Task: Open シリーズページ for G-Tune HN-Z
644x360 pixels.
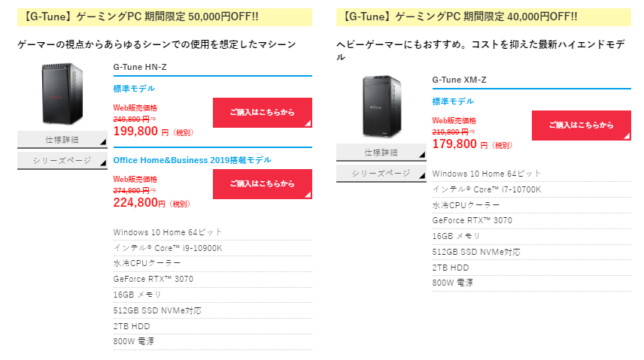Action: (62, 161)
